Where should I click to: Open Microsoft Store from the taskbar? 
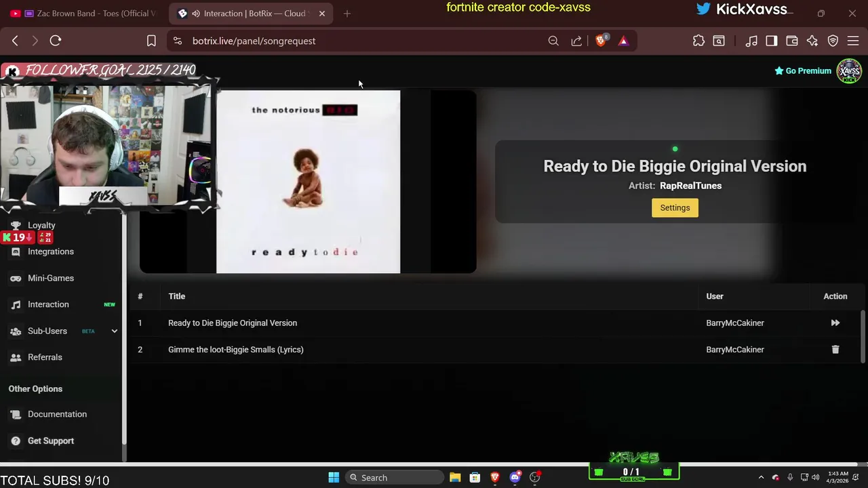pos(475,478)
